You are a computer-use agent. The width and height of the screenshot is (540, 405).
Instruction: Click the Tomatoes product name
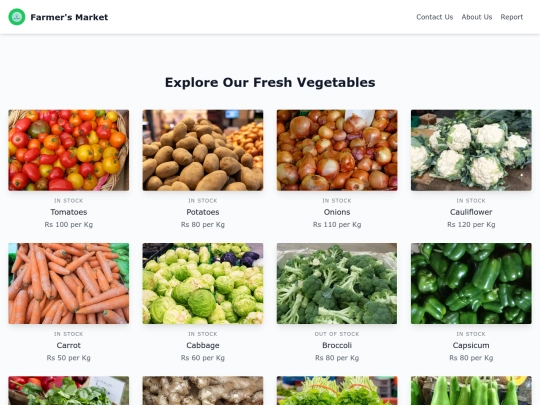pyautogui.click(x=69, y=212)
